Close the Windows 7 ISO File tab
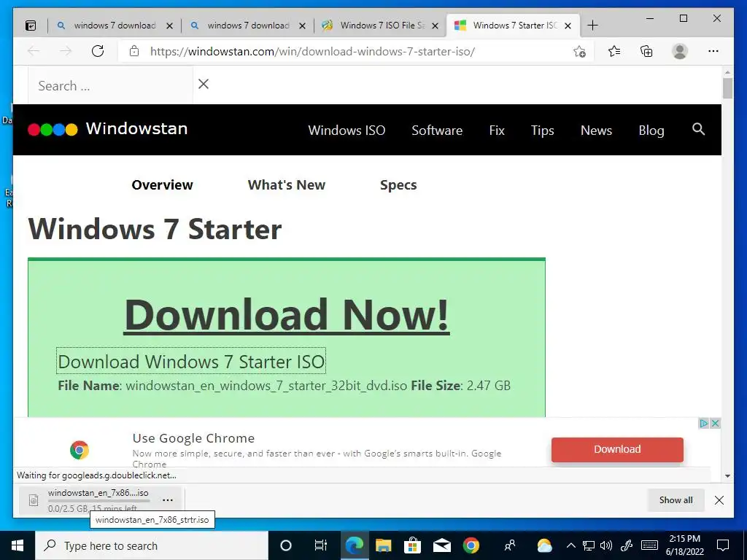 coord(435,26)
